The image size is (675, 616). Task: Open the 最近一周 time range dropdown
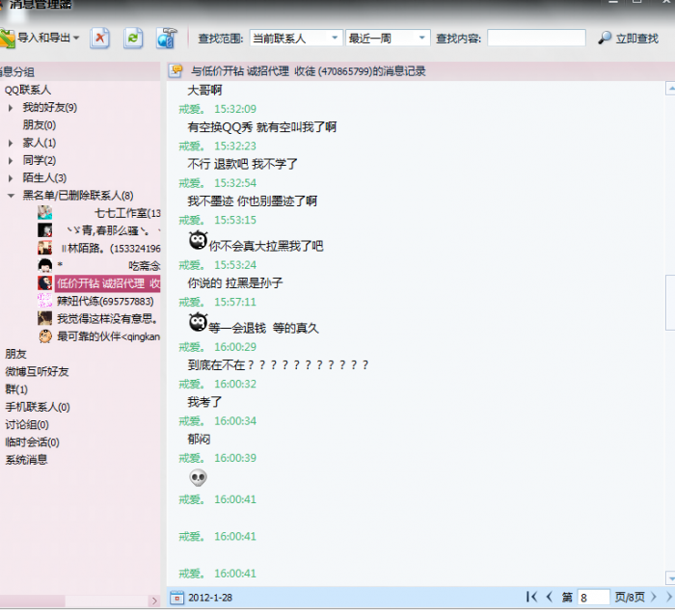[388, 39]
